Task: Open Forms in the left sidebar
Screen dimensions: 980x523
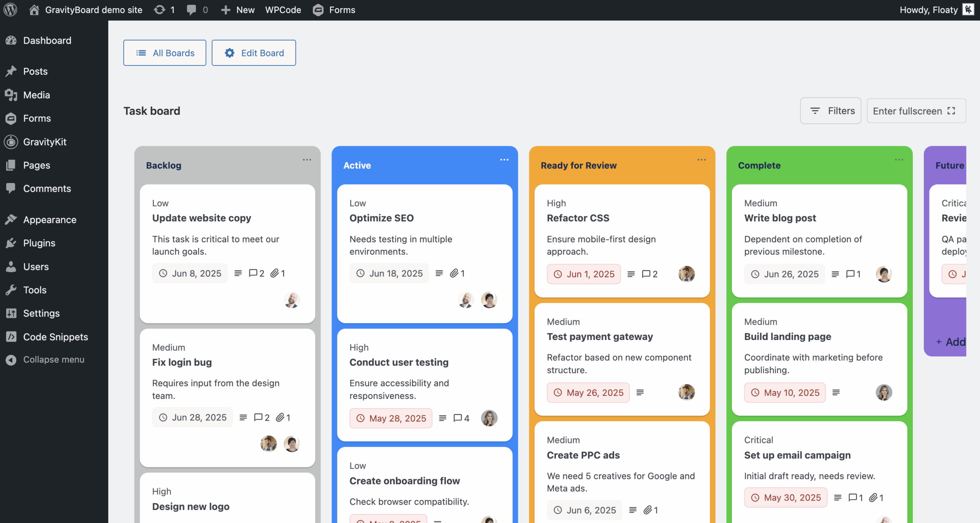Action: pos(37,118)
